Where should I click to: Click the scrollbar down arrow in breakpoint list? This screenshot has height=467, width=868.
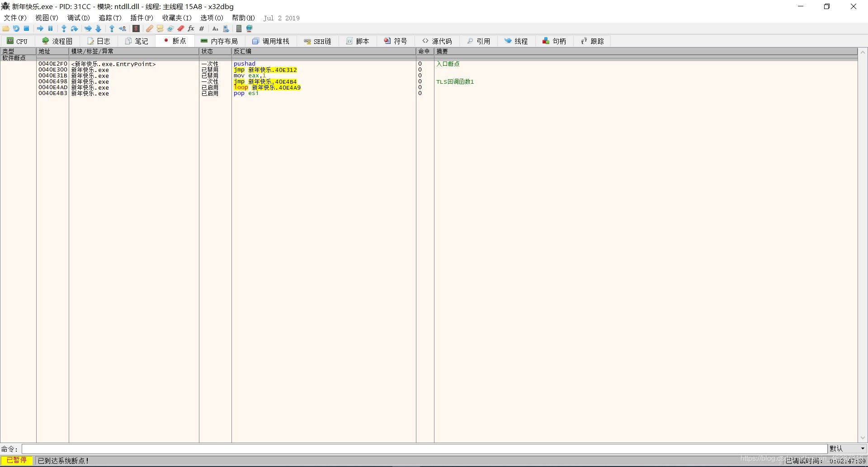tap(863, 438)
